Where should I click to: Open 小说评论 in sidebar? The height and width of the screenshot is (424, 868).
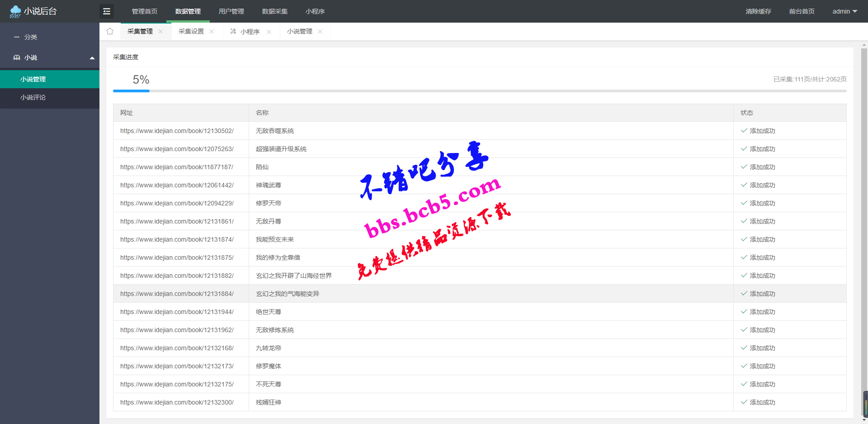point(33,97)
